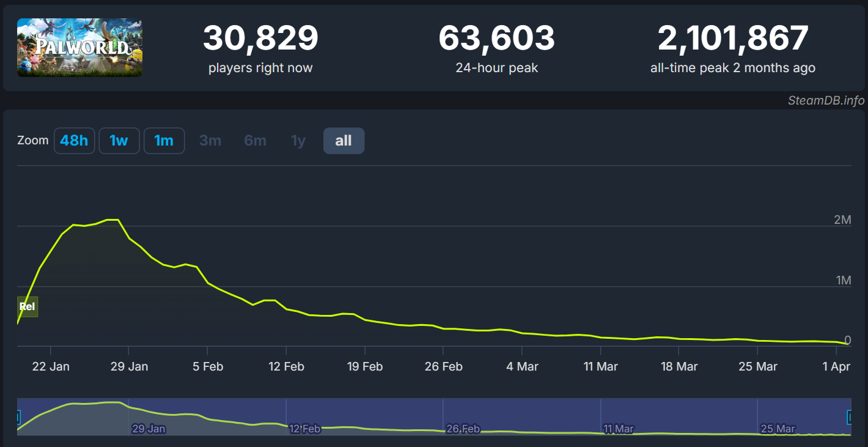Click the '2,101,867' all-time peak value
Viewport: 868px width, 447px height.
click(733, 38)
